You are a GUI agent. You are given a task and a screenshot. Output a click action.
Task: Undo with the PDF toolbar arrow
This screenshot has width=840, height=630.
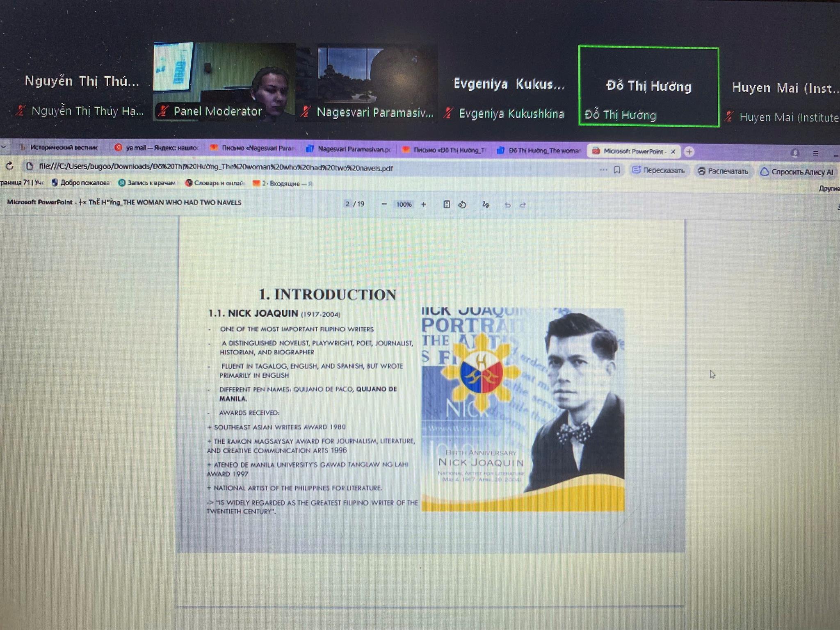click(x=508, y=205)
